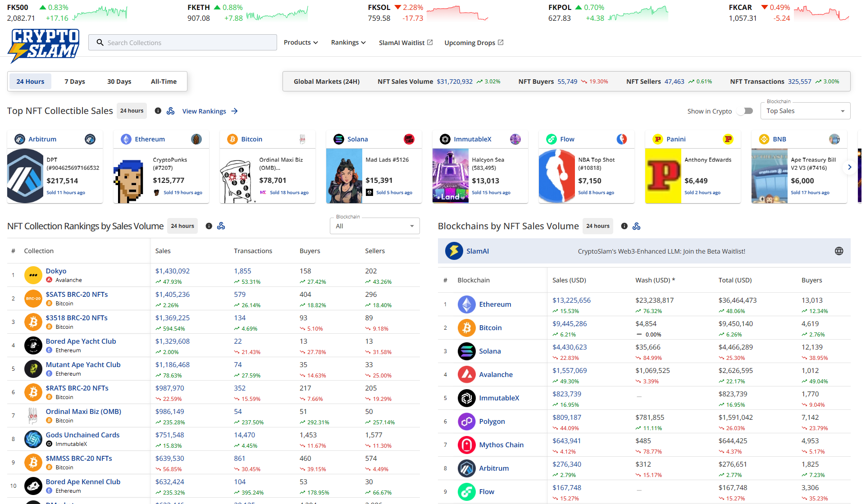Click info icon beside Blockchains by NFT Sales Volume
The image size is (866, 504).
click(624, 226)
